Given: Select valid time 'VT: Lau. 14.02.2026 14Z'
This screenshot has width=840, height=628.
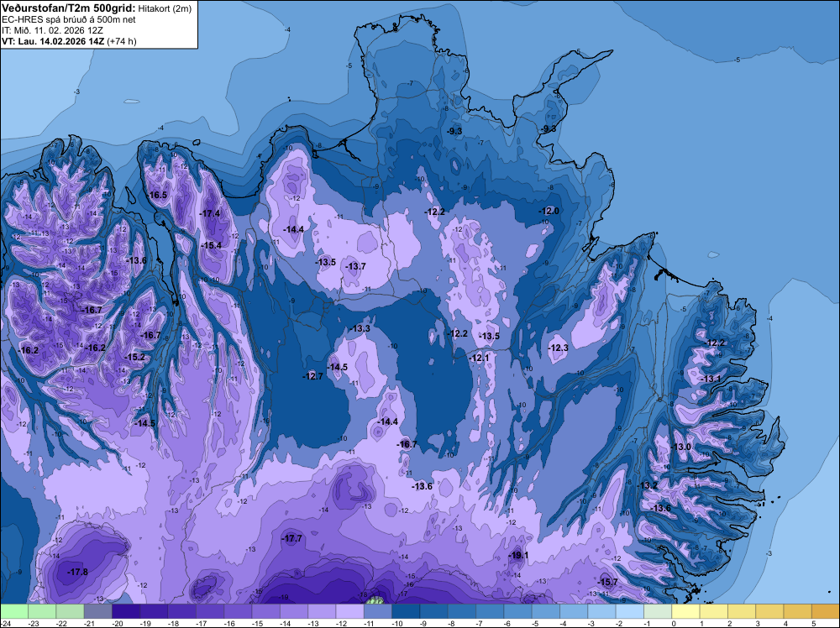Looking at the screenshot, I should coord(54,41).
